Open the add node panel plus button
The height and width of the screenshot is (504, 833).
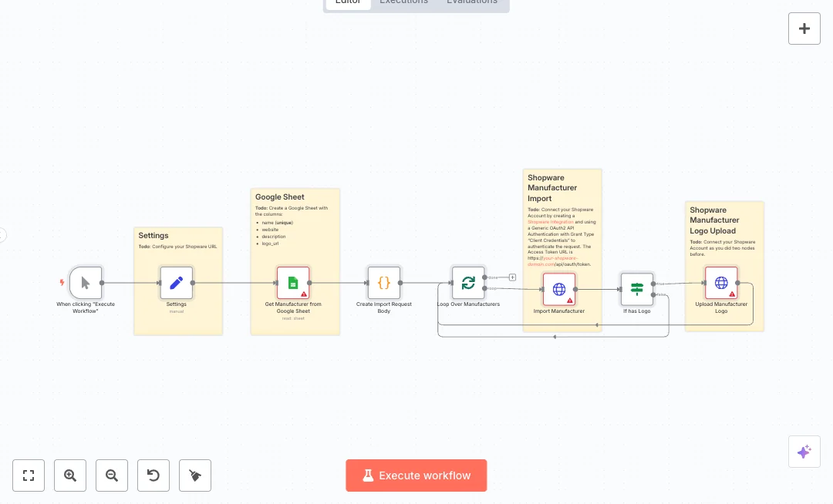[804, 29]
